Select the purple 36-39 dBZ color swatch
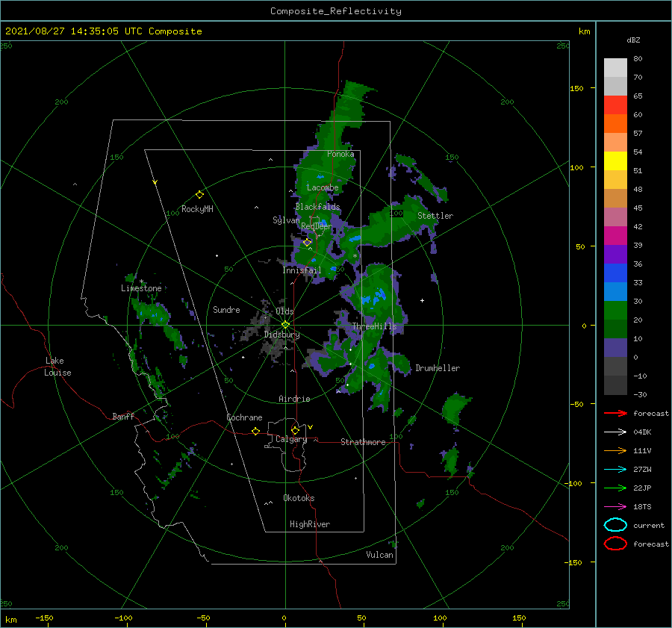 tap(615, 254)
